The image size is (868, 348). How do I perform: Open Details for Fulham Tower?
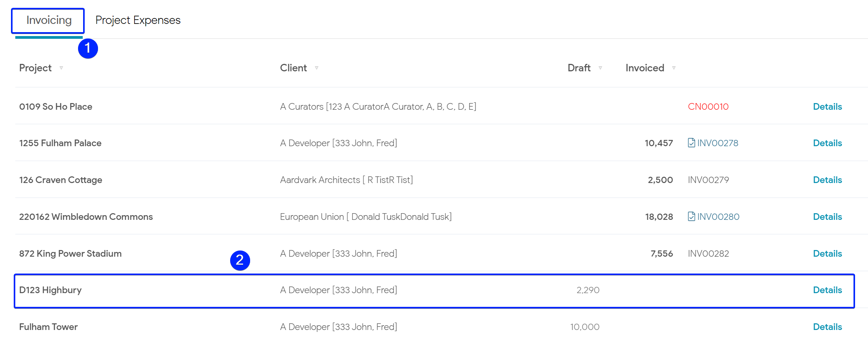(827, 327)
